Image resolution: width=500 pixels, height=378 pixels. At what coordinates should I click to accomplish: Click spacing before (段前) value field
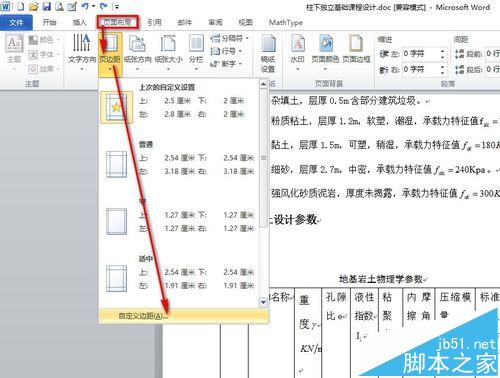pyautogui.click(x=492, y=54)
